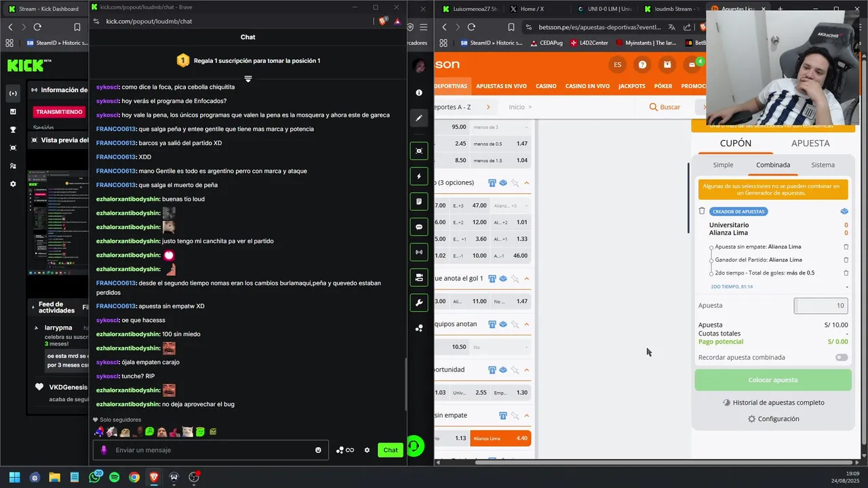The width and height of the screenshot is (868, 488).
Task: Click the notes document icon in Kick sidebar
Action: tap(419, 201)
